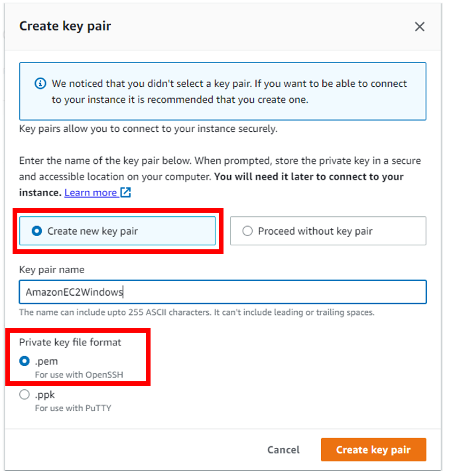Open the Learn more link

point(90,193)
